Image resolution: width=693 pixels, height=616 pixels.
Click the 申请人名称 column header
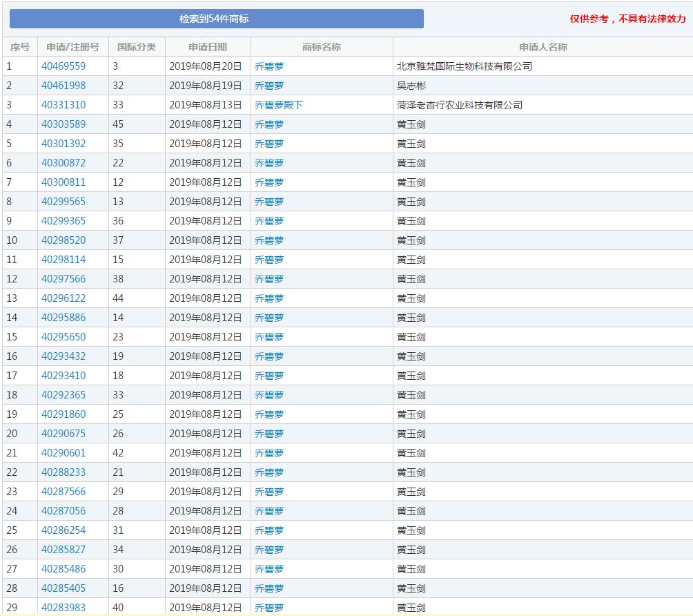pos(543,47)
